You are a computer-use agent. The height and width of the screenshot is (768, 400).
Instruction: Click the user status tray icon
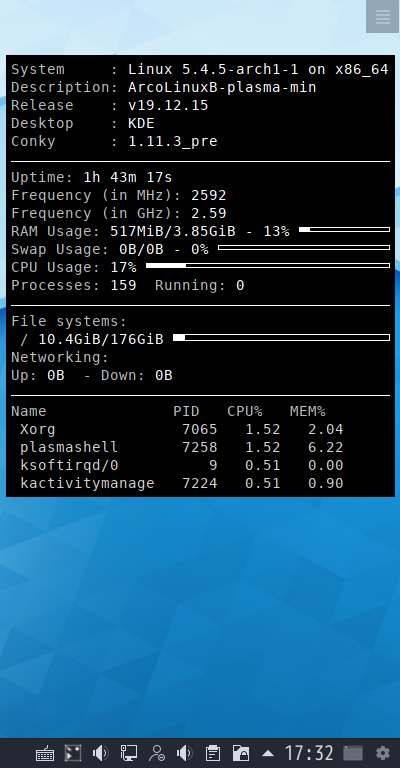coord(157,753)
